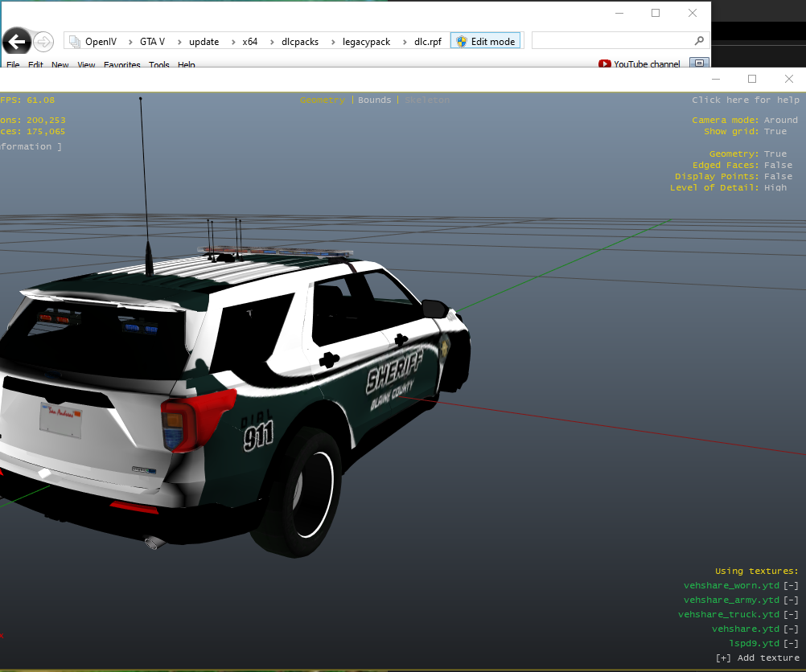Click the FPS: 61.08 readout
Viewport: 806px width, 672px height.
click(x=27, y=100)
